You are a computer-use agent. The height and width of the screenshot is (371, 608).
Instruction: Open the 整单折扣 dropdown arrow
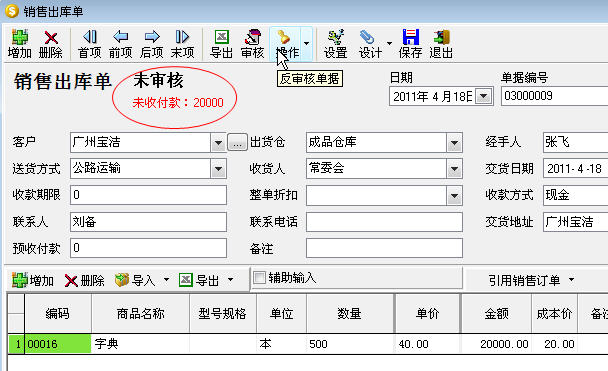[454, 195]
